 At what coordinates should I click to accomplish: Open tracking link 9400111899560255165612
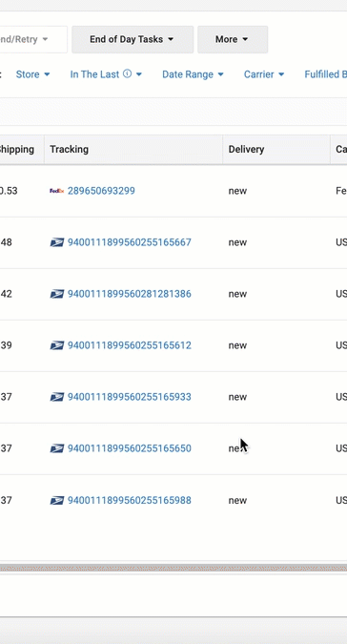[x=130, y=345]
